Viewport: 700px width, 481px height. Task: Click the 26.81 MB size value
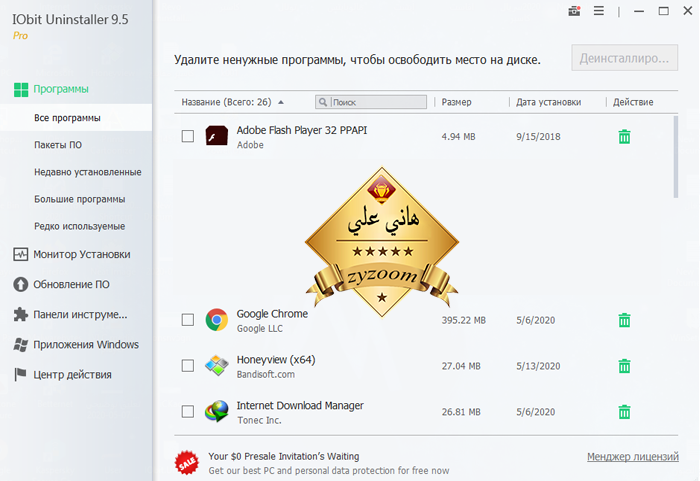pyautogui.click(x=461, y=412)
